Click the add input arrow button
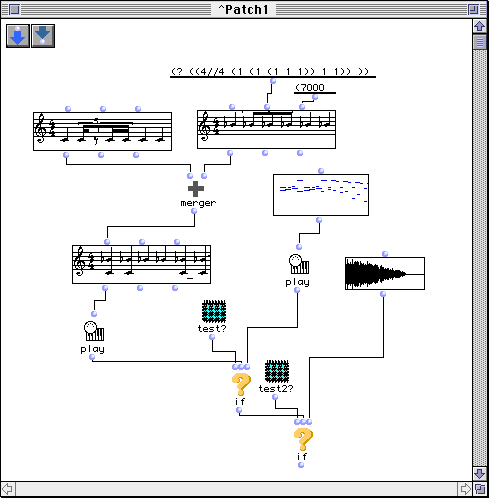 pyautogui.click(x=18, y=36)
